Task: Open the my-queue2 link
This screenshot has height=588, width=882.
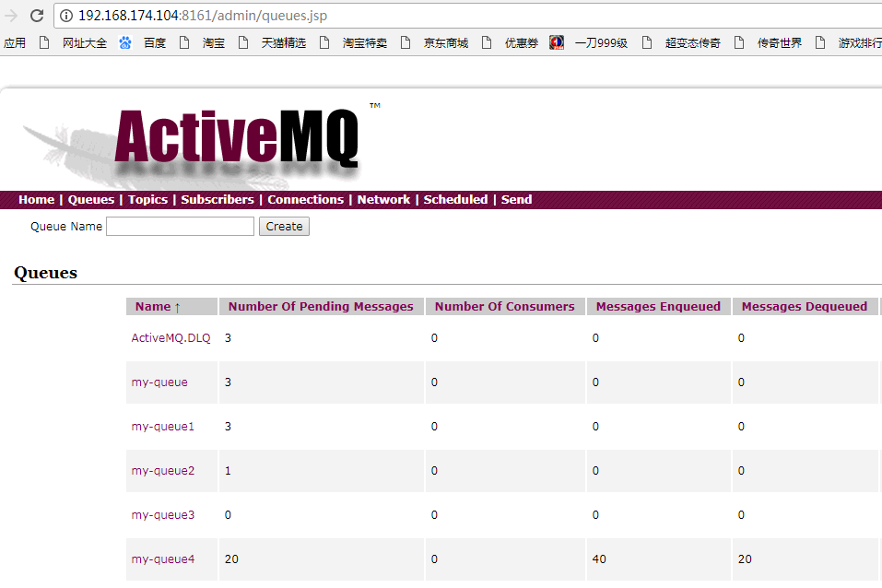Action: [x=163, y=471]
